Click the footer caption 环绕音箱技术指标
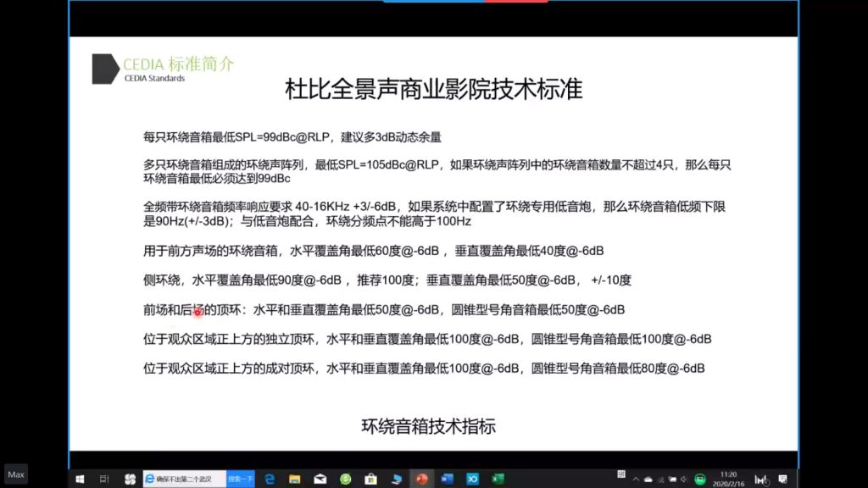Image resolution: width=868 pixels, height=488 pixels. click(x=428, y=427)
